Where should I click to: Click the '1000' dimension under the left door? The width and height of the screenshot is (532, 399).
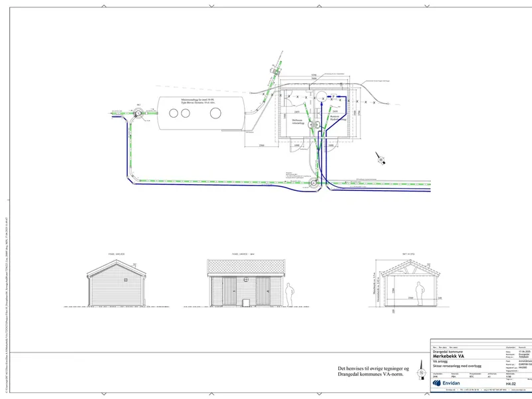(x=297, y=145)
